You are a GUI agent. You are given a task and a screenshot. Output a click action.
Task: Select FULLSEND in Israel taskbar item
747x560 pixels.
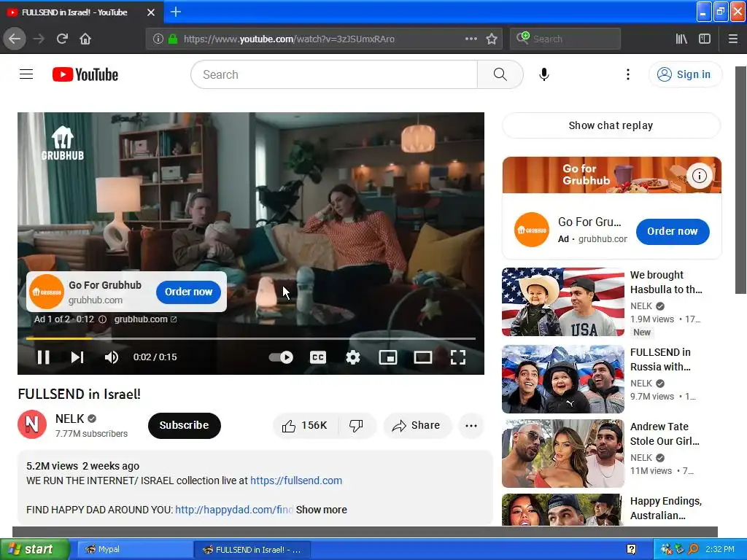point(252,549)
